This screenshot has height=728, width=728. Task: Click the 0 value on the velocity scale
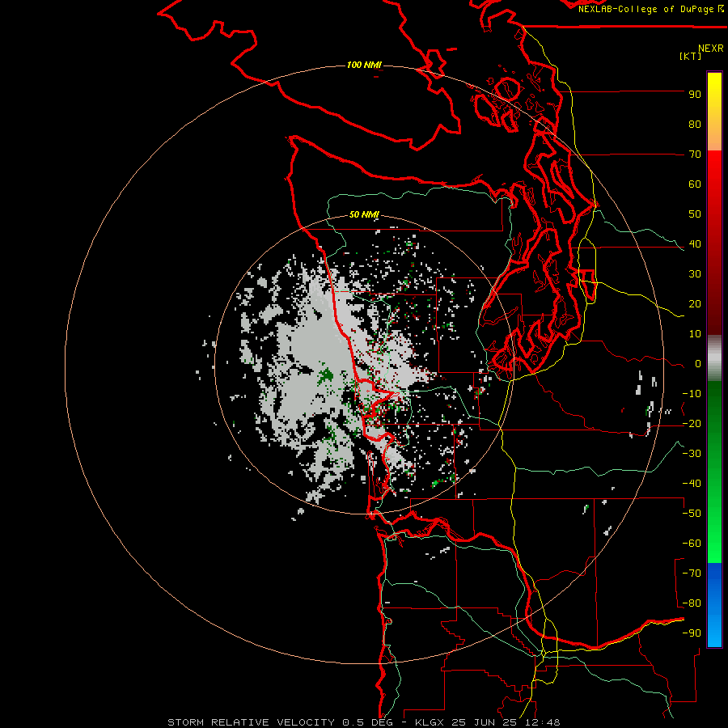point(698,364)
